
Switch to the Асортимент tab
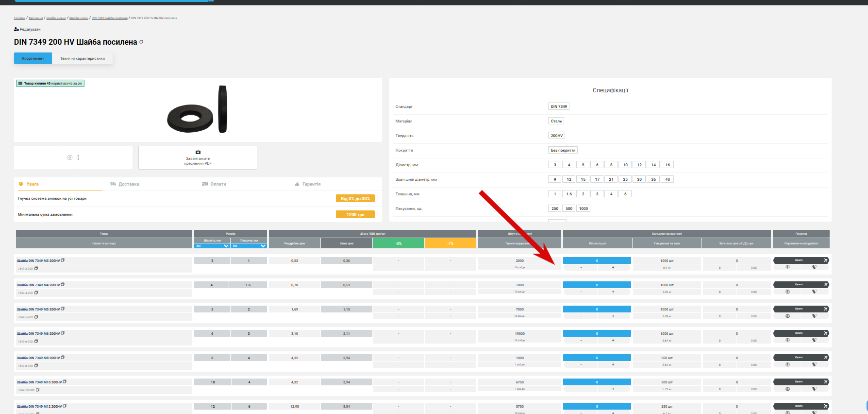[33, 58]
